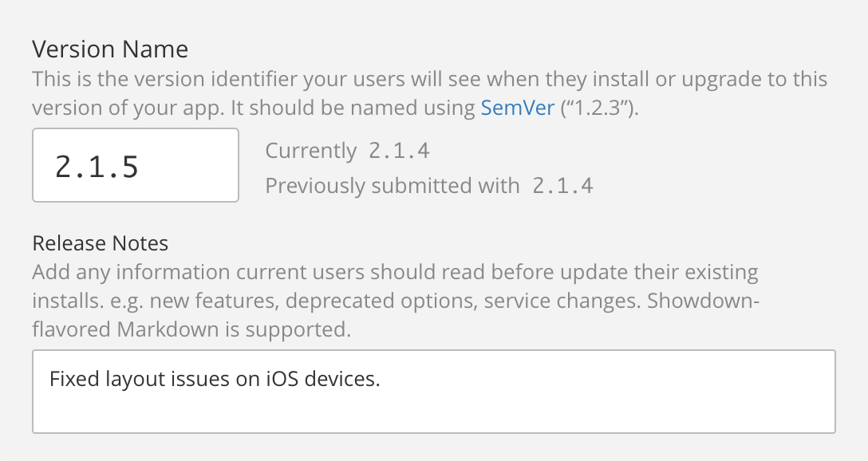Click the 'Fixed layout issues on iOS devices.' text
This screenshot has height=461, width=868.
215,379
